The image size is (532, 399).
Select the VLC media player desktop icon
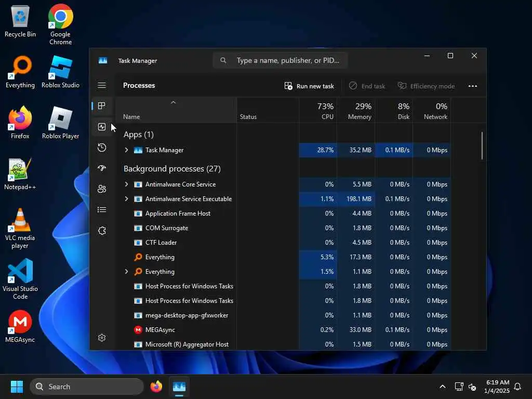point(20,229)
